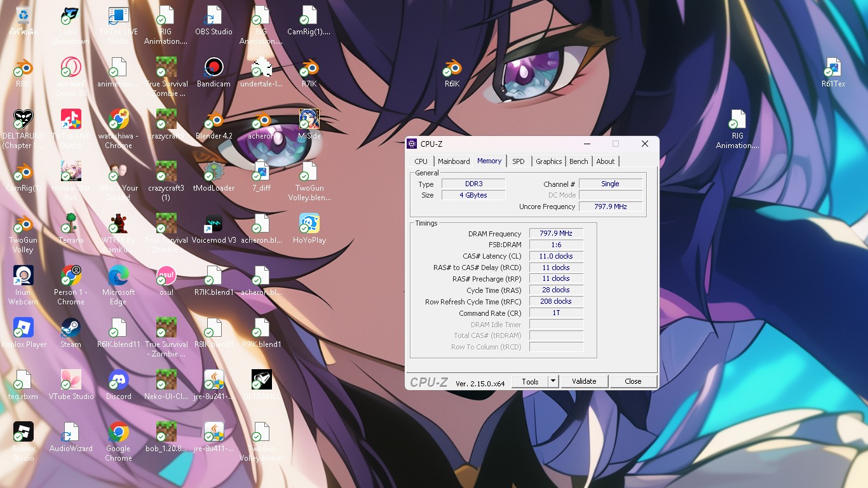Launch Discord from desktop

[118, 385]
